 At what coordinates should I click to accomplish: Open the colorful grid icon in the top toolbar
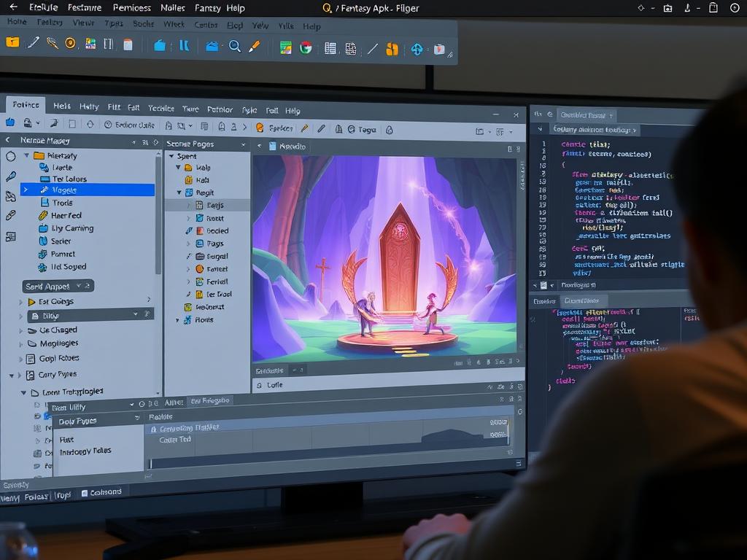90,44
